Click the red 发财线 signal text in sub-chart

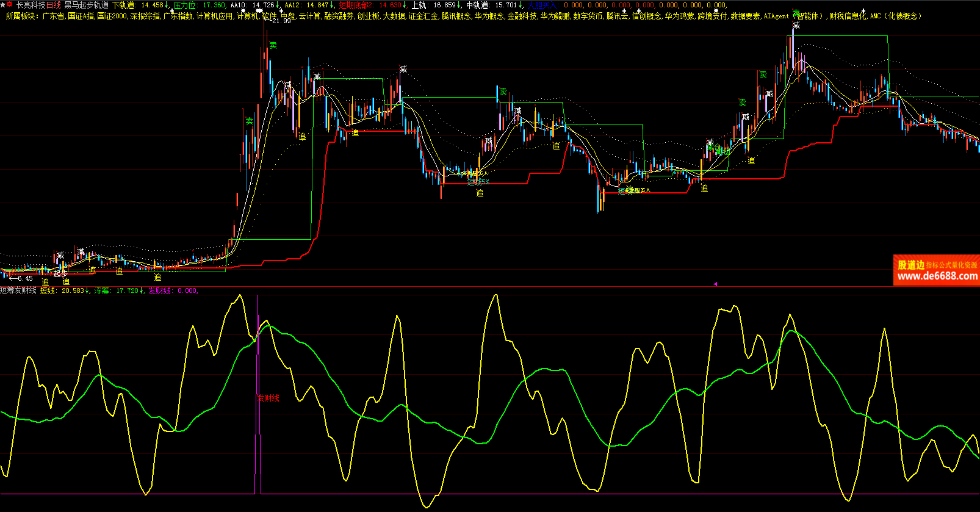pyautogui.click(x=268, y=398)
